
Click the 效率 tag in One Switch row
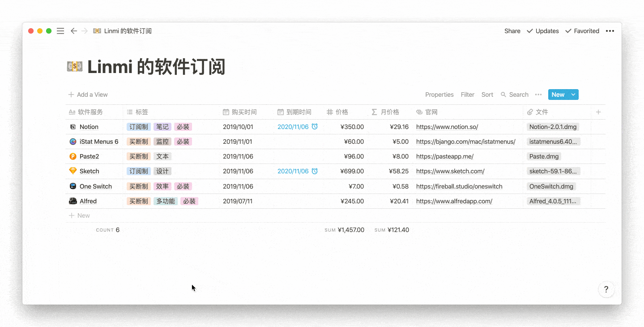[162, 186]
